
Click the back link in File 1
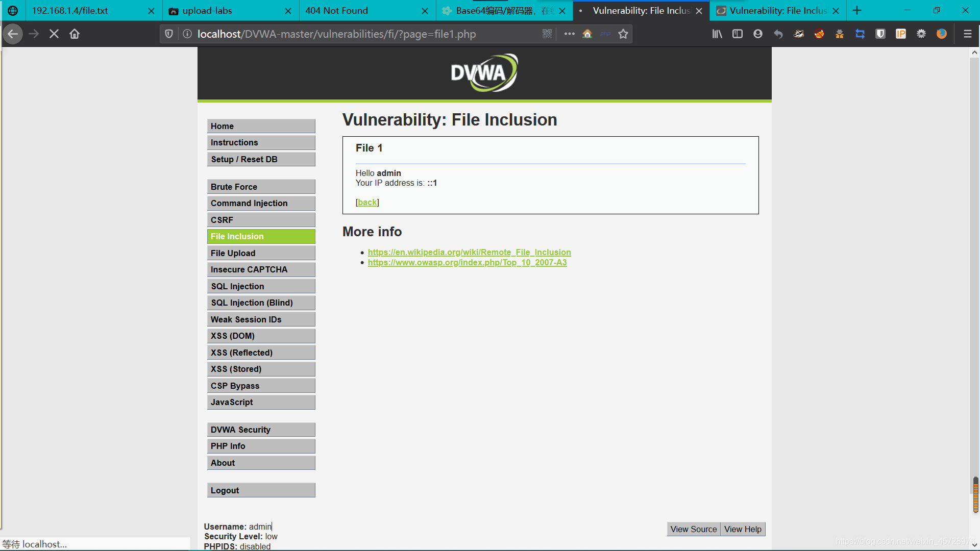[367, 203]
